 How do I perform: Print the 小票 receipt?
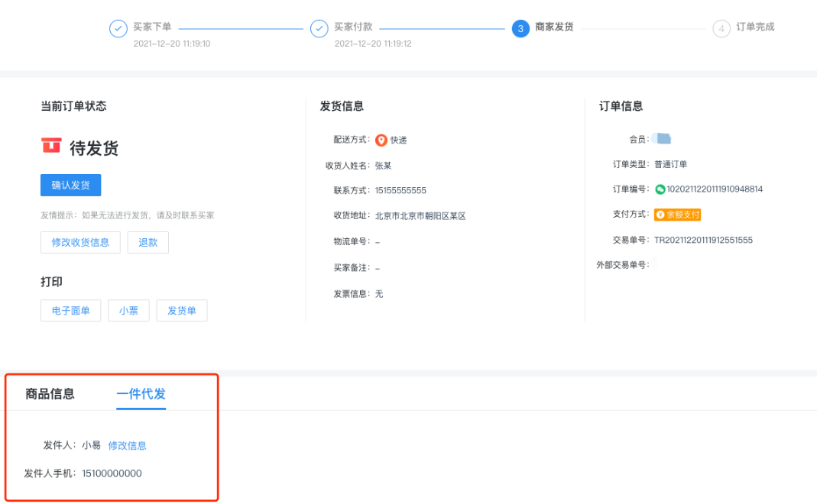[x=128, y=311]
